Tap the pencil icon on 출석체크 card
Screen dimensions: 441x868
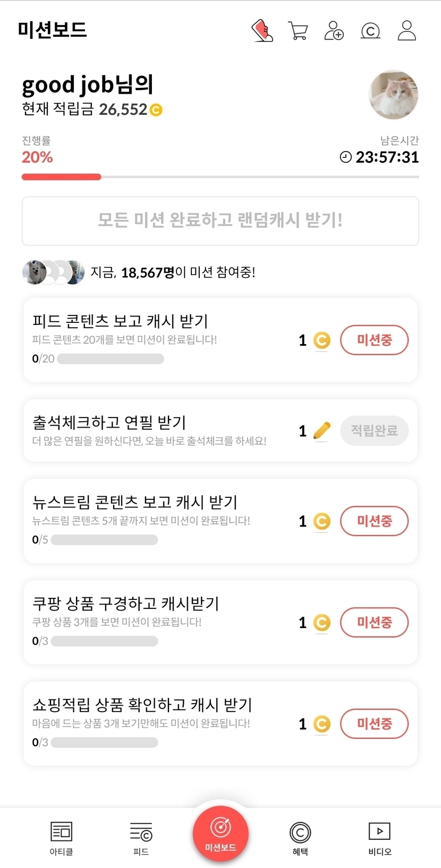(321, 431)
